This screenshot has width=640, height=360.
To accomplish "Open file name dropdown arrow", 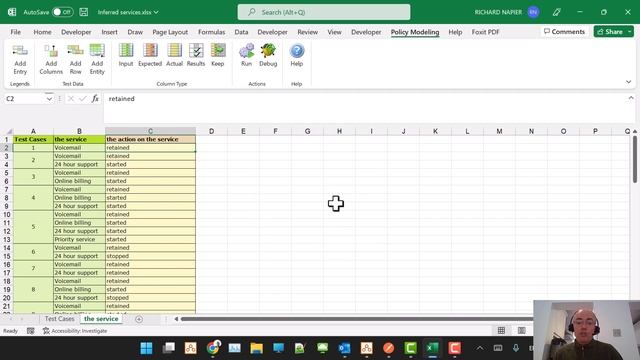I will pyautogui.click(x=156, y=12).
